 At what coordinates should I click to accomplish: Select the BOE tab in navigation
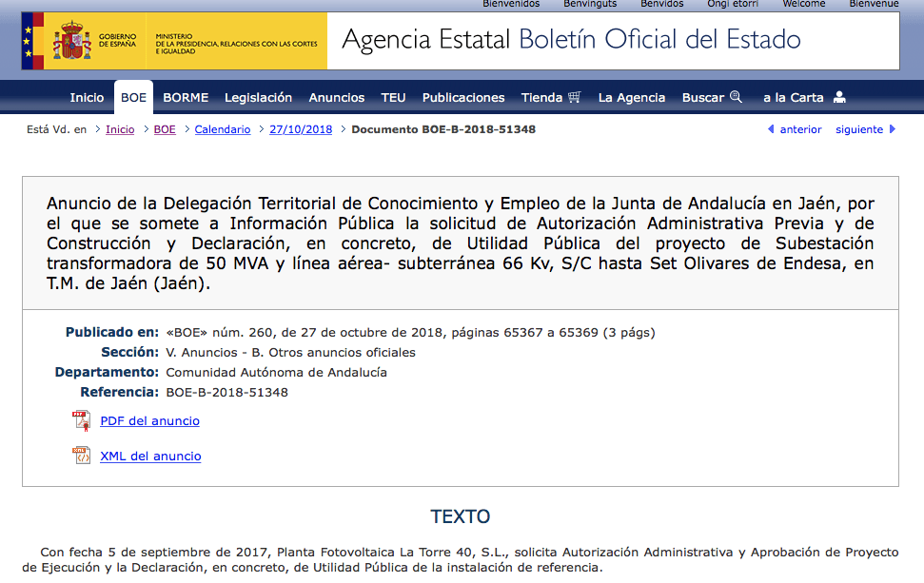[x=134, y=97]
